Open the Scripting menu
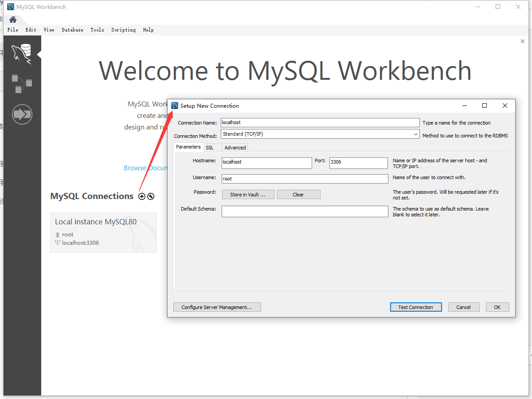 [123, 30]
